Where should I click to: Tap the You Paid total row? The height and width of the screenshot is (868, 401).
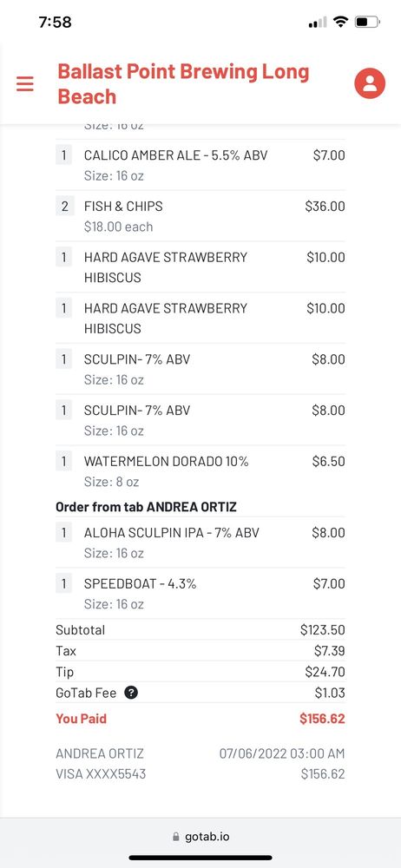point(200,719)
